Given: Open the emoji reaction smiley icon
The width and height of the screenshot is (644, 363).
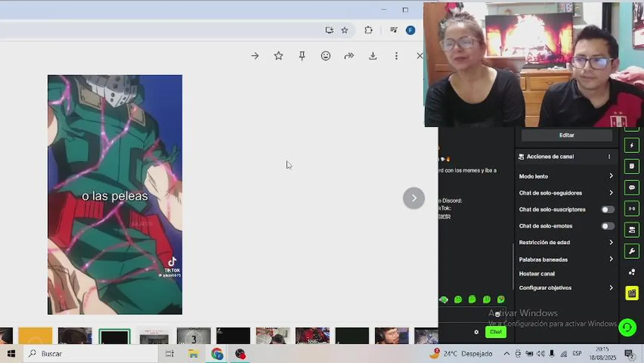Looking at the screenshot, I should (326, 56).
